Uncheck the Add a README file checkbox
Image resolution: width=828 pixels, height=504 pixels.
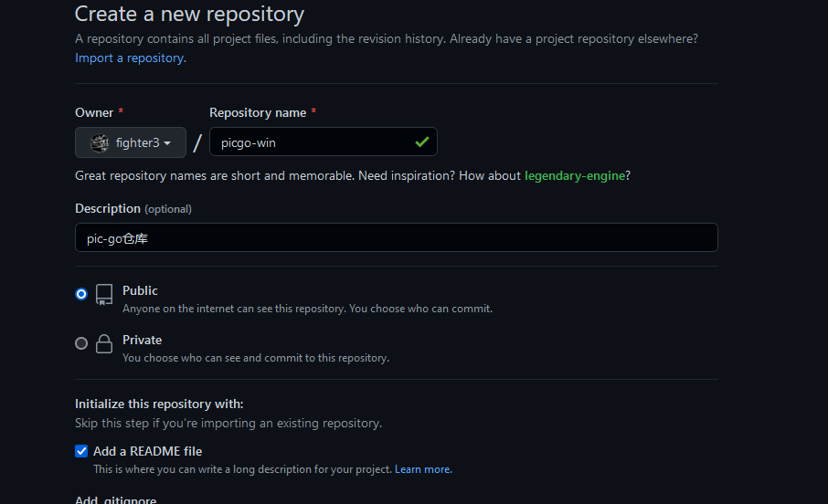(x=81, y=451)
